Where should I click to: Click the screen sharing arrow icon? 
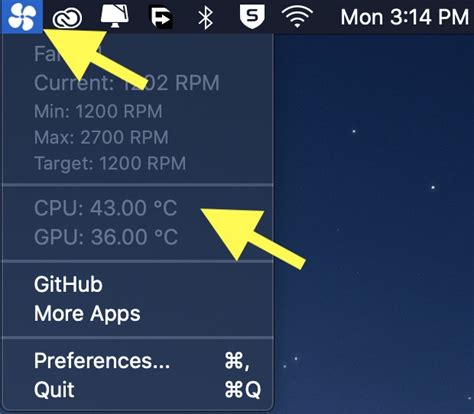(162, 17)
